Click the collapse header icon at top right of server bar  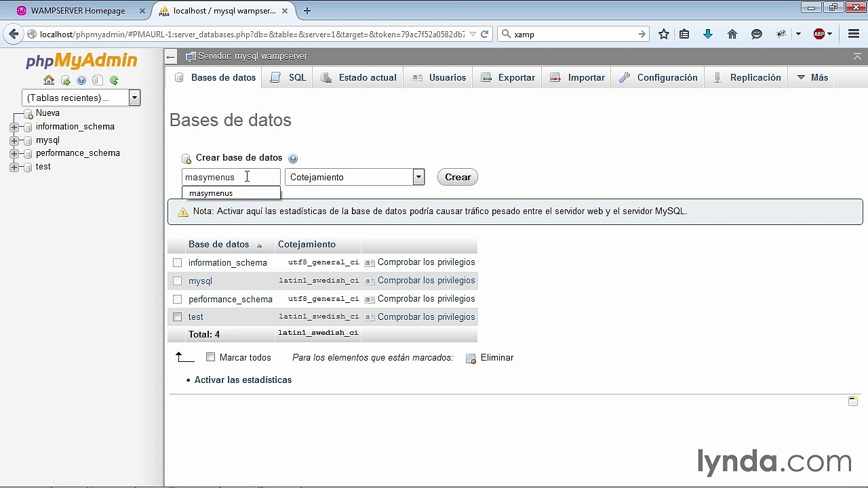[x=857, y=57]
